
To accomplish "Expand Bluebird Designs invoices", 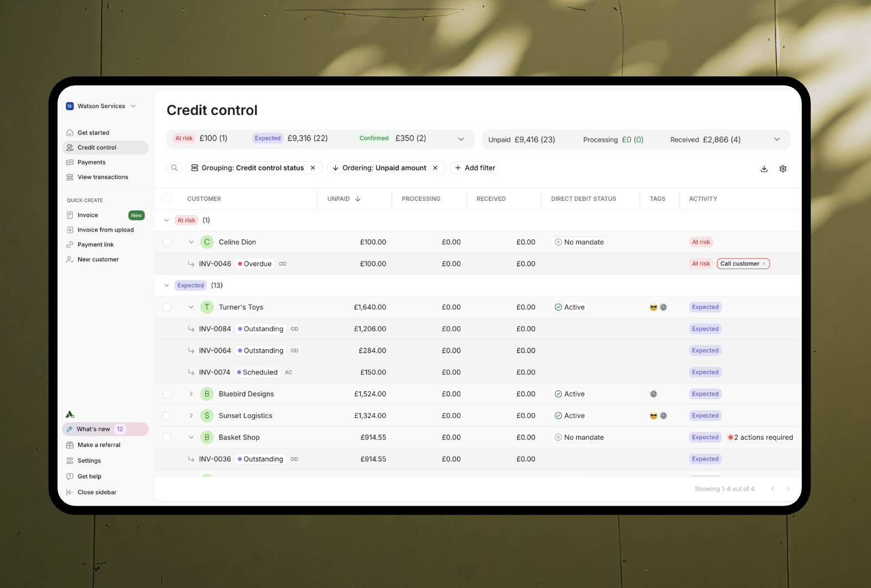I will point(191,394).
